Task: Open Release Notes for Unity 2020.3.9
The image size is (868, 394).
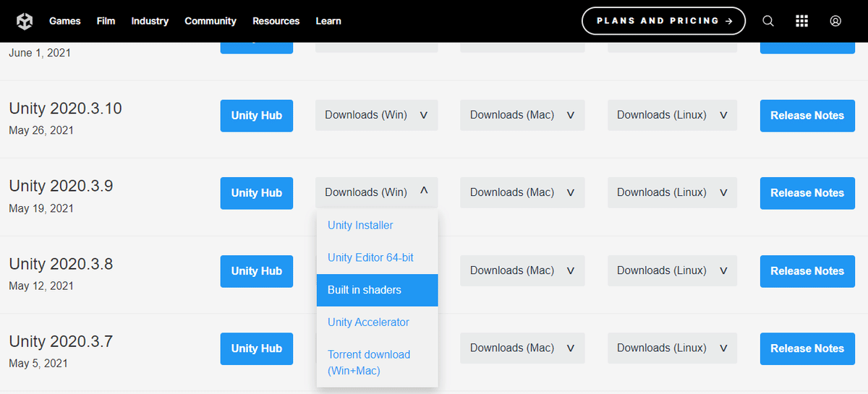Action: point(807,193)
